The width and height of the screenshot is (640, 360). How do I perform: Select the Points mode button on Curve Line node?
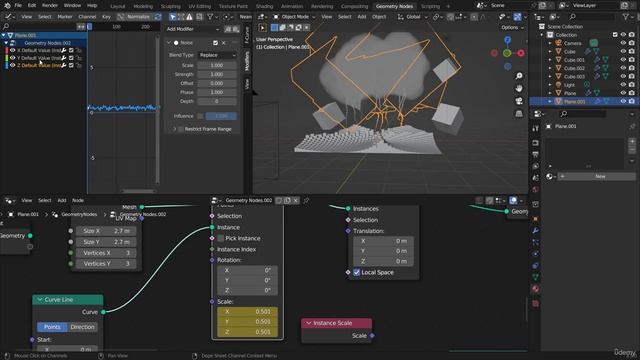52,327
